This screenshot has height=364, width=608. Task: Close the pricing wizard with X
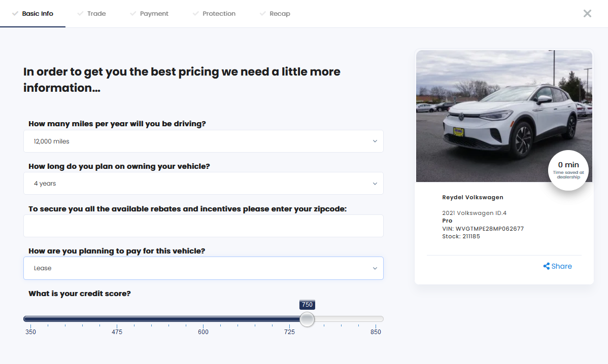[x=587, y=14]
